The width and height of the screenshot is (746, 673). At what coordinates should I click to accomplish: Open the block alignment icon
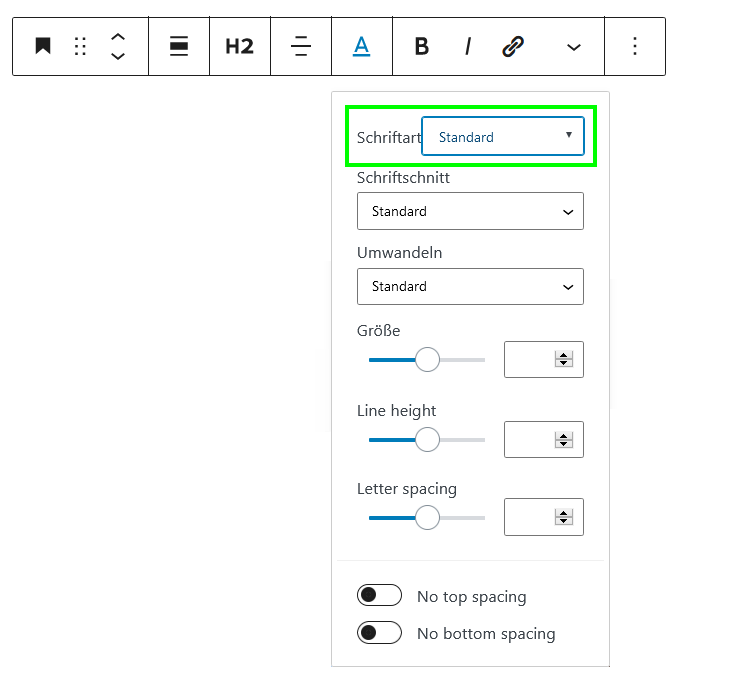[x=179, y=46]
